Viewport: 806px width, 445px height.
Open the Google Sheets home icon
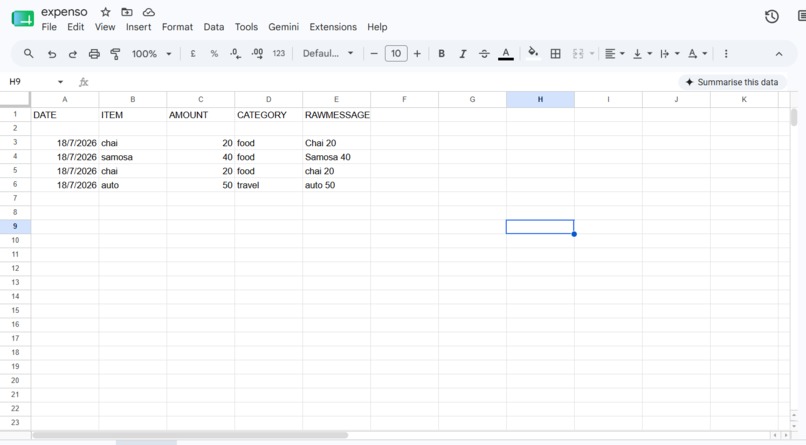(23, 19)
